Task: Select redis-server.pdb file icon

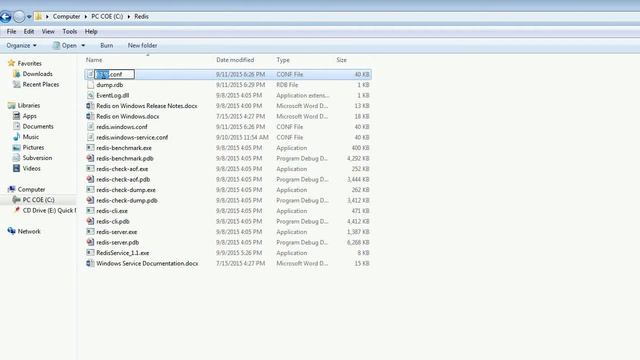Action: point(90,242)
